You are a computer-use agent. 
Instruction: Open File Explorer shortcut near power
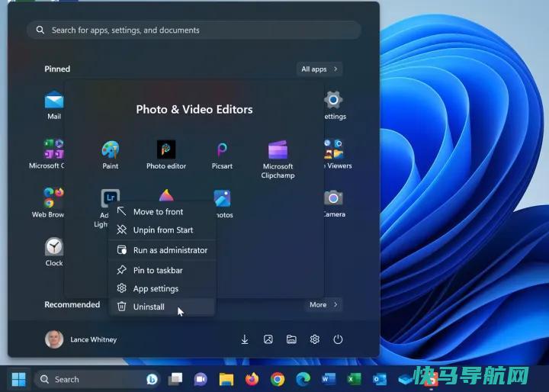[x=291, y=339]
